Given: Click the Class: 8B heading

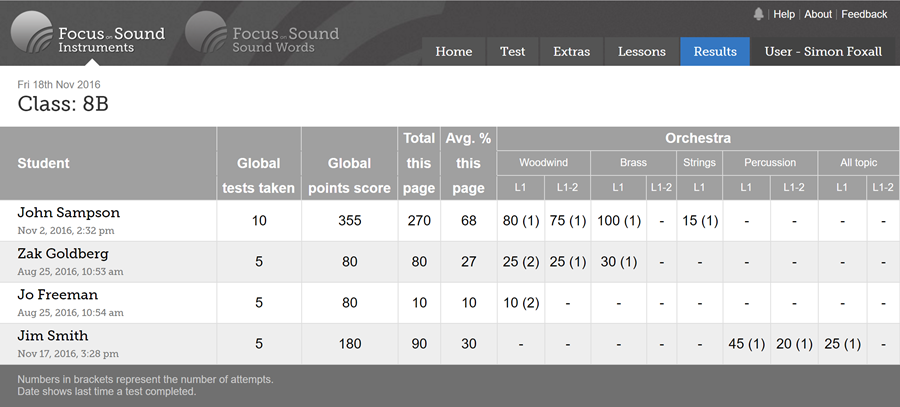Looking at the screenshot, I should 63,104.
